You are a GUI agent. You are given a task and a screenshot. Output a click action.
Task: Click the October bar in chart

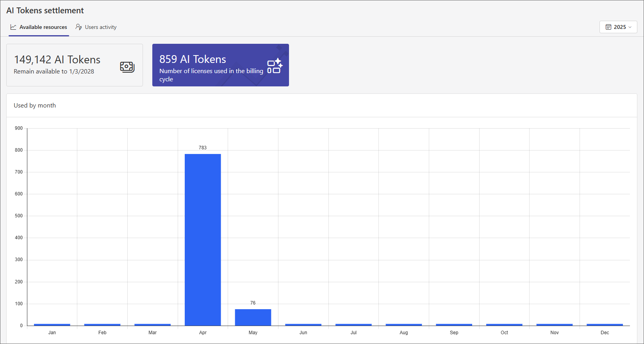505,325
